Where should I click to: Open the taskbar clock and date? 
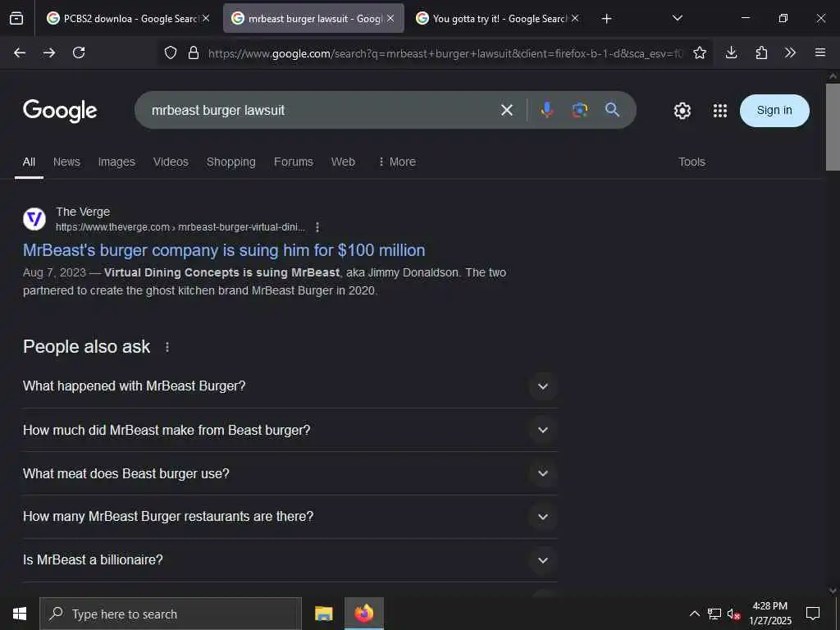pos(769,614)
